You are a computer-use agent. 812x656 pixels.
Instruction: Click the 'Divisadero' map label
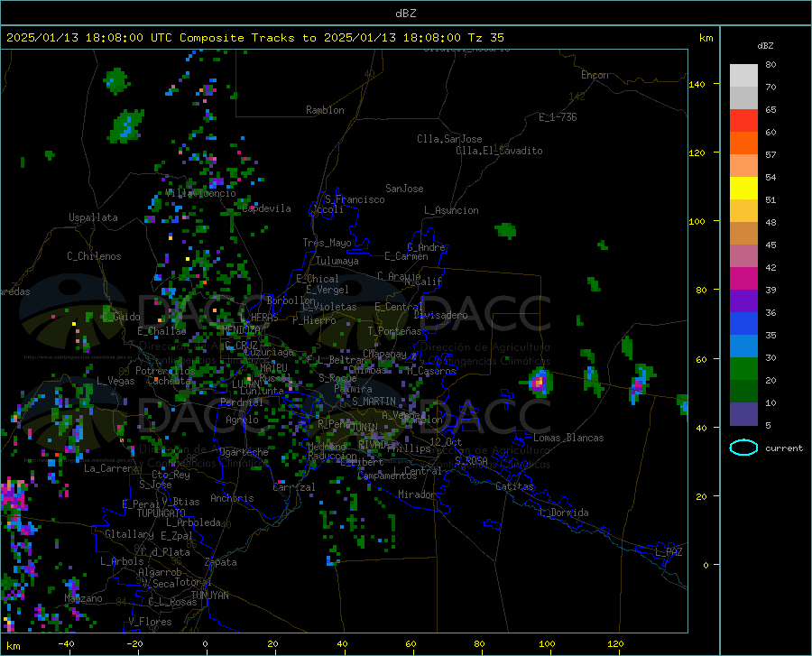click(440, 315)
